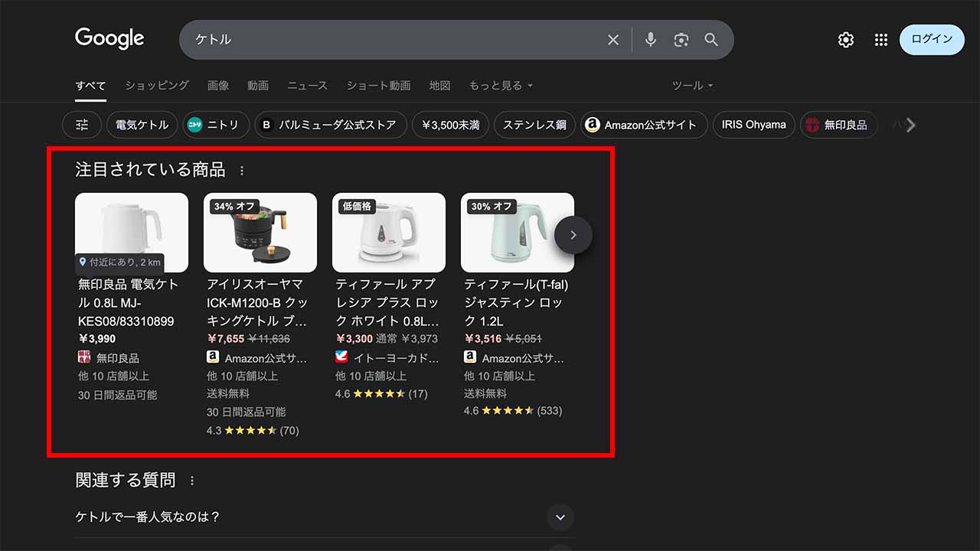Click the ¥3,990 price
This screenshot has width=980, height=551.
[97, 339]
